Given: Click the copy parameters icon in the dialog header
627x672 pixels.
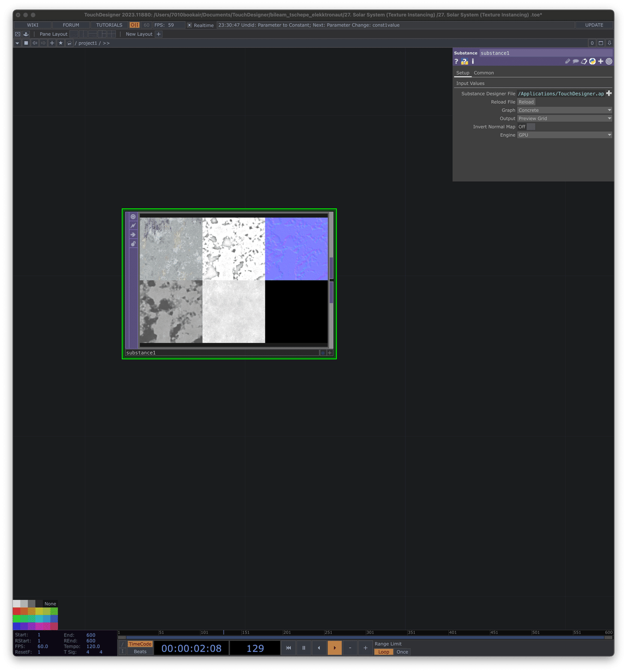Looking at the screenshot, I should point(584,61).
